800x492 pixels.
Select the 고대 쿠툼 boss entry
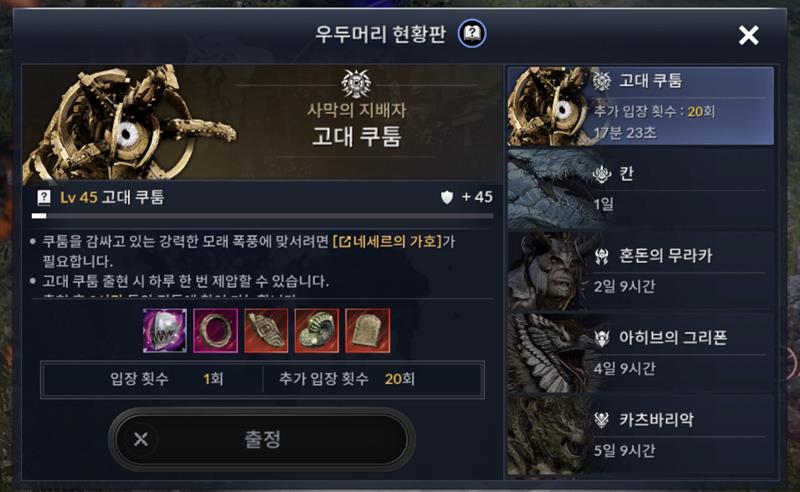(x=641, y=106)
